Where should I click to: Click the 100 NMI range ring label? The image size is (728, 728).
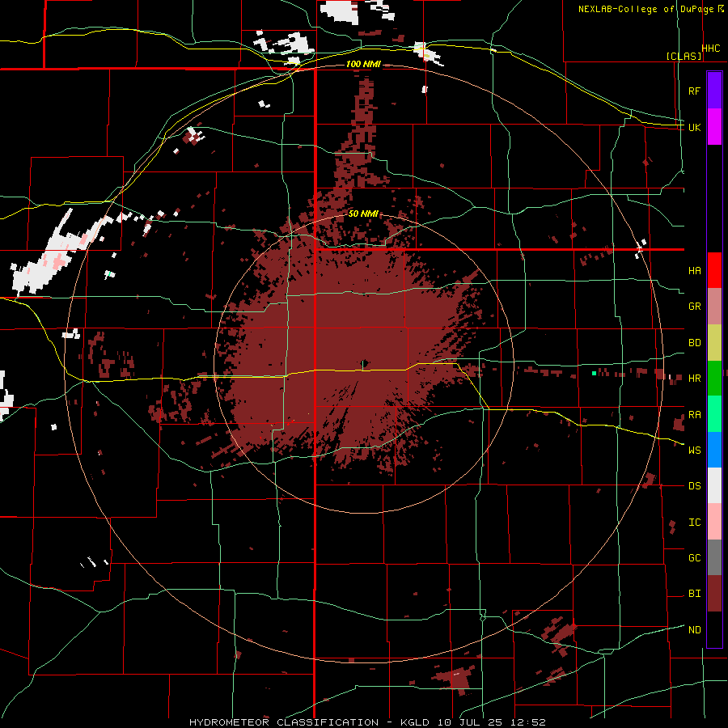(x=363, y=64)
